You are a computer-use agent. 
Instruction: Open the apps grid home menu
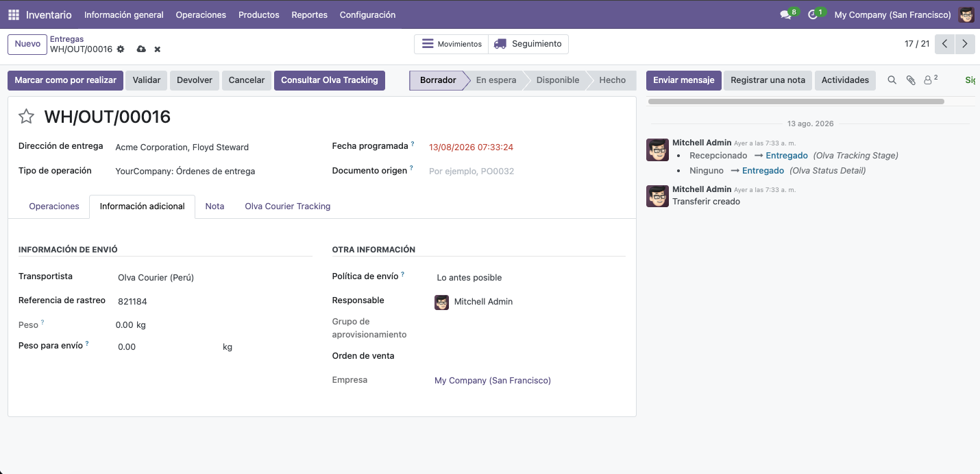pos(14,14)
